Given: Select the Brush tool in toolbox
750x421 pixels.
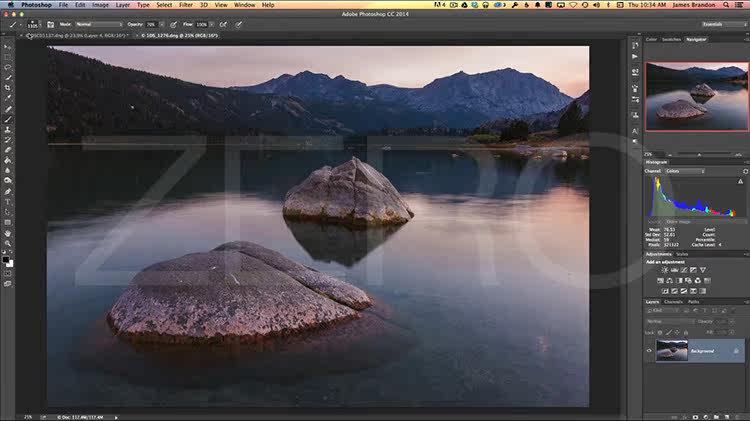Looking at the screenshot, I should pos(8,119).
